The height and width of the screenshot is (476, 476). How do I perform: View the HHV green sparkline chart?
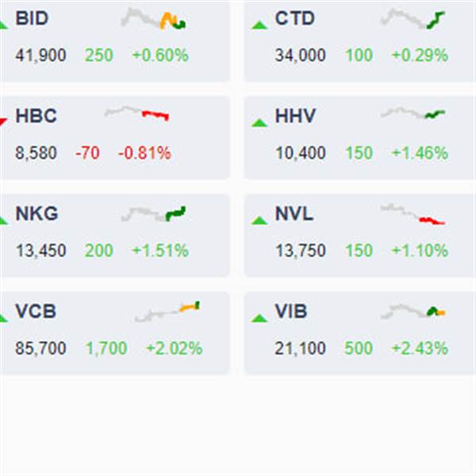413,113
